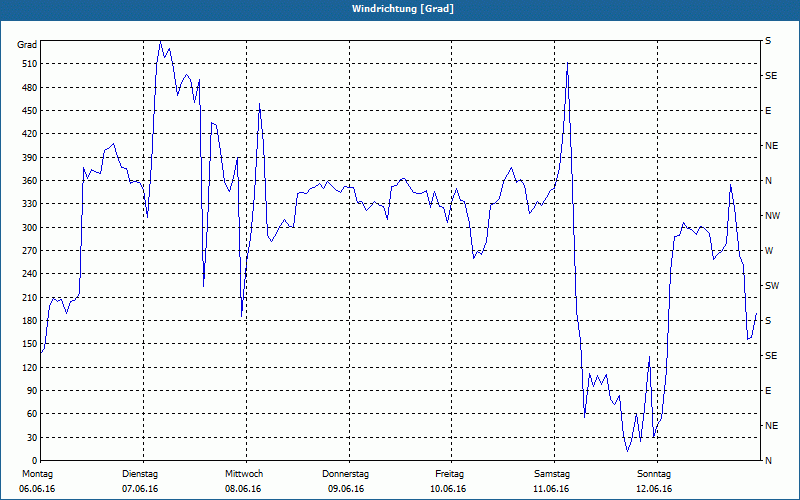800x500 pixels.
Task: Select the 270 y-axis value
Action: (30, 251)
